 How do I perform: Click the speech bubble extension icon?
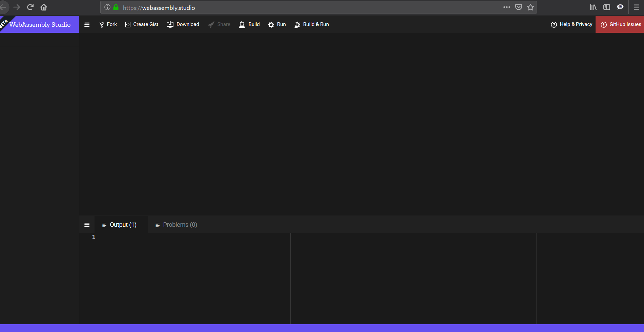pyautogui.click(x=620, y=7)
